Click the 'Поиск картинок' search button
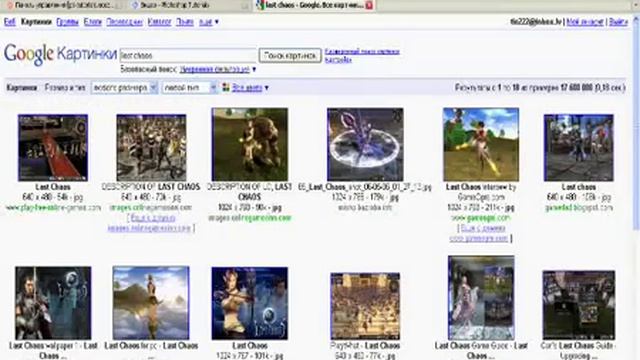640x360 pixels. pyautogui.click(x=290, y=56)
